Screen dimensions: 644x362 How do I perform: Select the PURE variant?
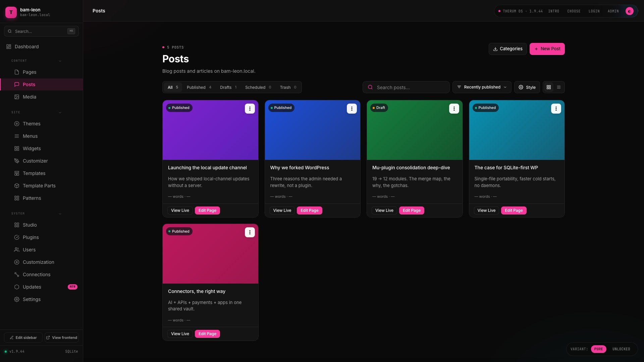(598, 349)
